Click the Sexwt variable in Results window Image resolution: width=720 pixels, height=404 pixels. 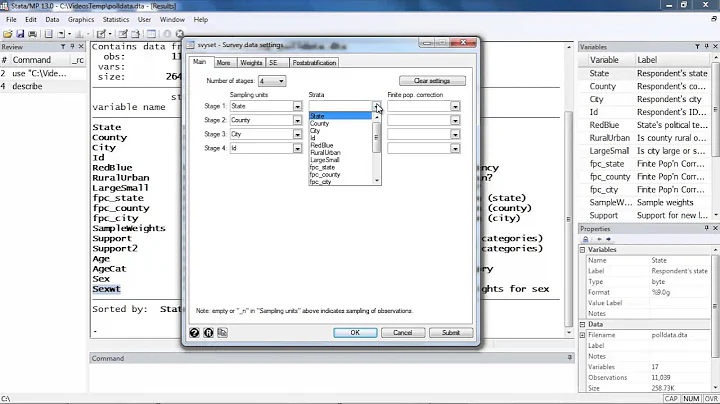[x=107, y=289]
